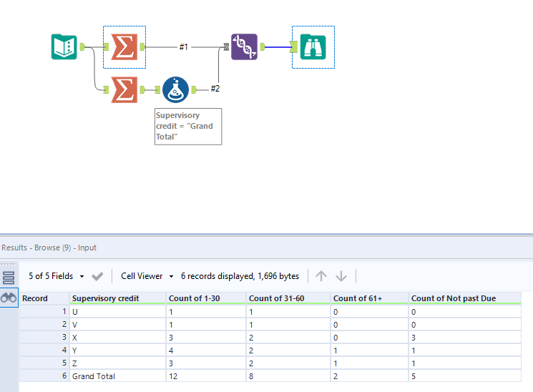
Task: Expand the 5 of 5 Fields dropdown
Action: [56, 276]
